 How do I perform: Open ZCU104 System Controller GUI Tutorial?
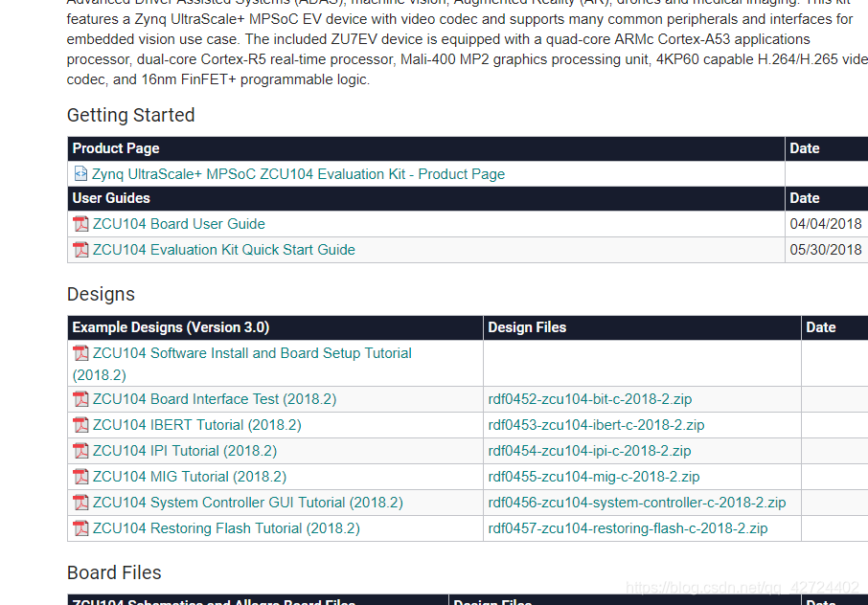(x=248, y=503)
